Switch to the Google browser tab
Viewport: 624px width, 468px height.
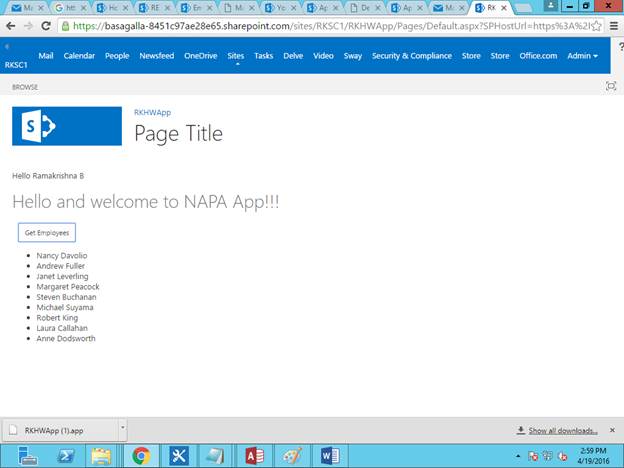point(71,8)
